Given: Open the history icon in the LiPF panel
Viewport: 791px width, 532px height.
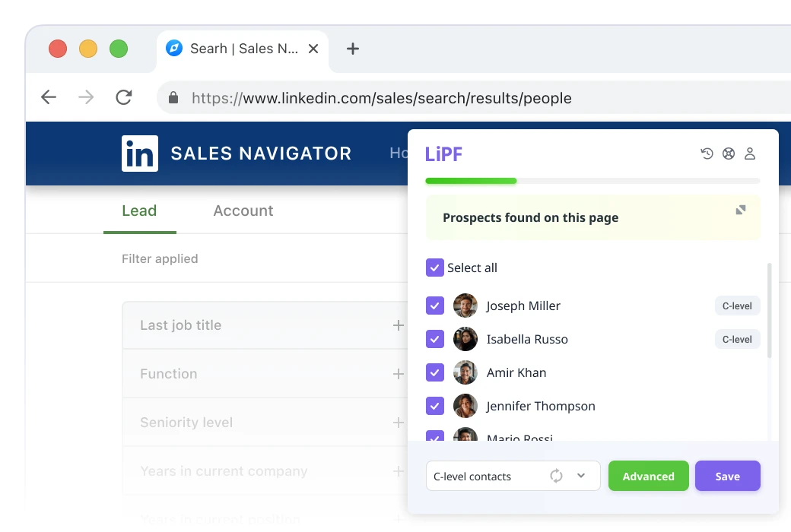Looking at the screenshot, I should [x=707, y=154].
